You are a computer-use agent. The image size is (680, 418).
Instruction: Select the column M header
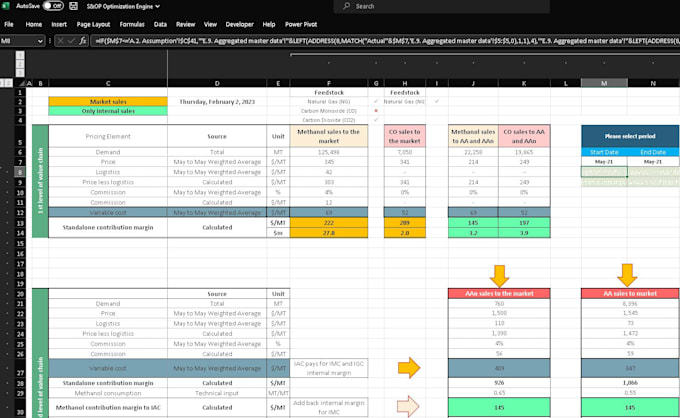(605, 83)
